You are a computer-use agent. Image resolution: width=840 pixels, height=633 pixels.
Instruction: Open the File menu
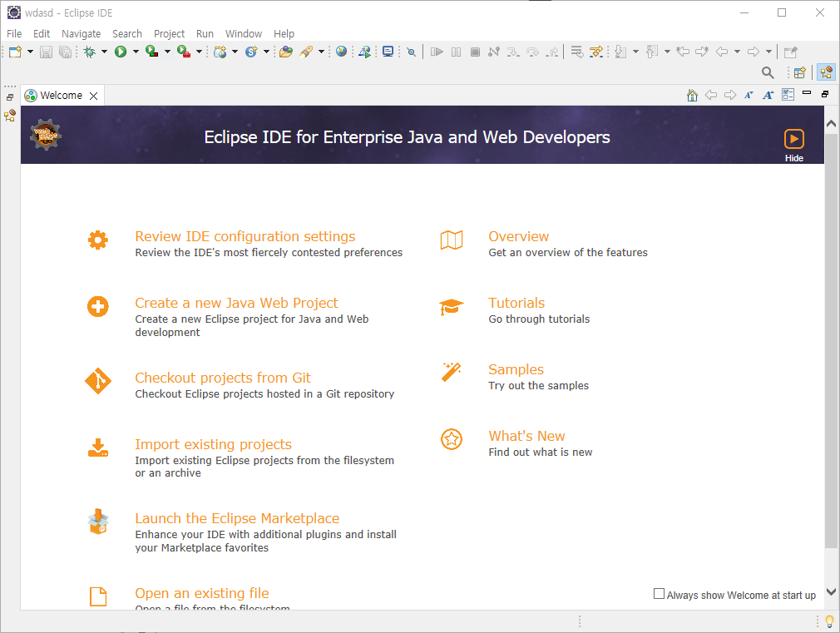[14, 34]
